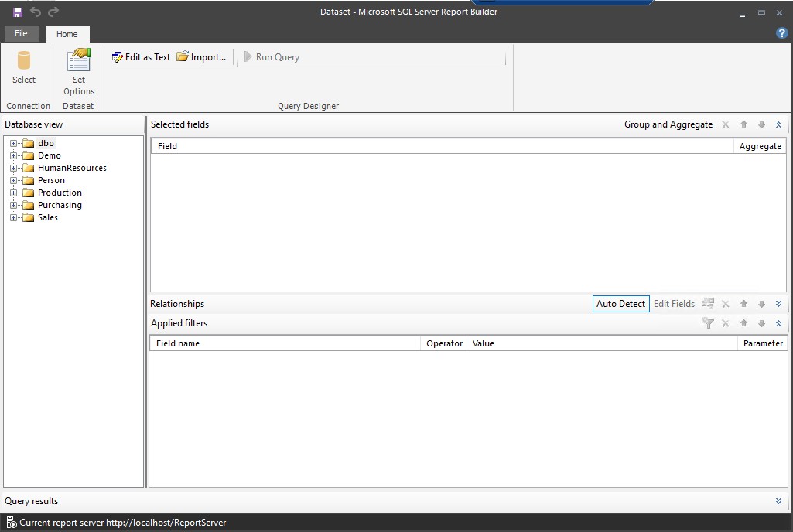Open the File menu tab
Screen dimensions: 793x532
pyautogui.click(x=21, y=33)
